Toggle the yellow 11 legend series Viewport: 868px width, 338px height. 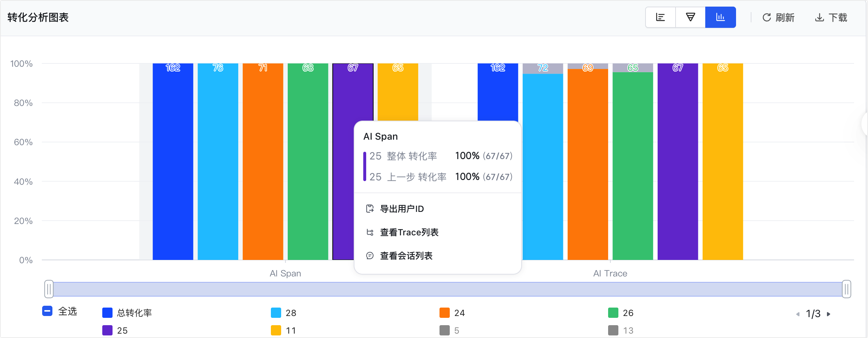(284, 330)
